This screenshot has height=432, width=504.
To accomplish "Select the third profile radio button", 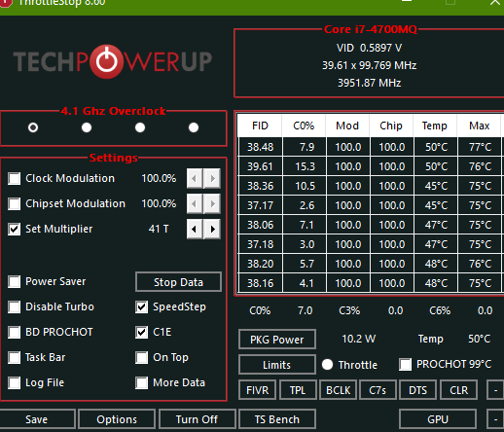I will (x=140, y=127).
